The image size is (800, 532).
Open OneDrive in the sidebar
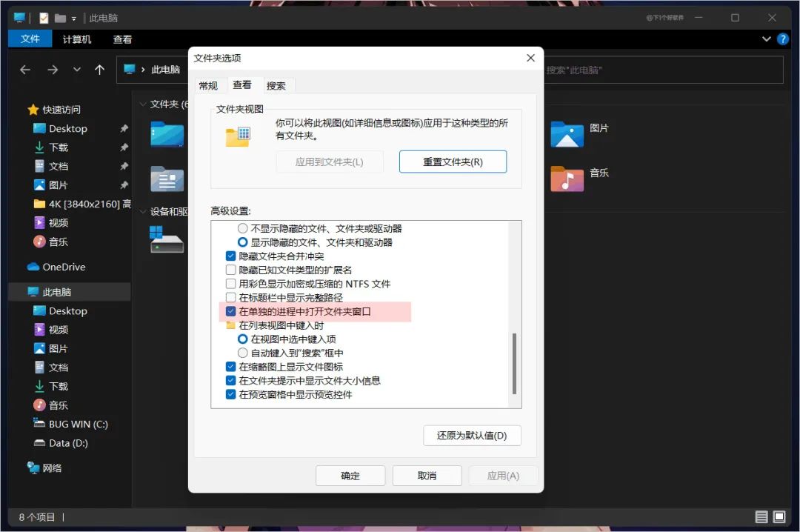tap(63, 267)
